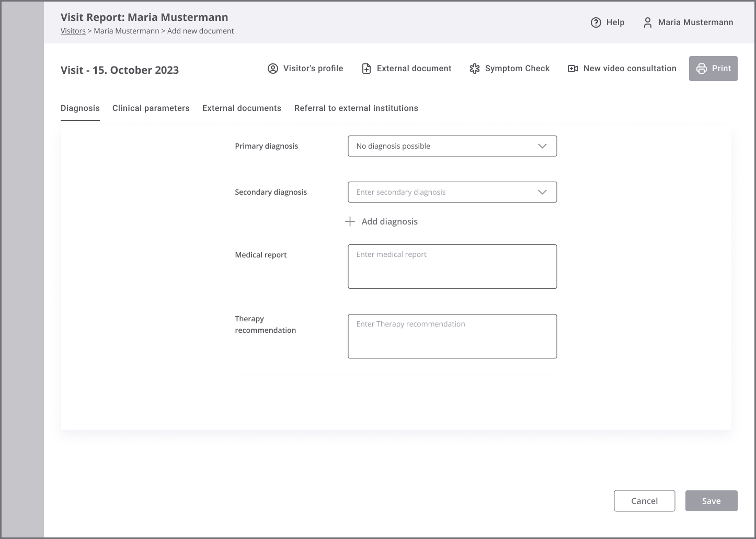This screenshot has height=539, width=756.
Task: Open the No diagnosis possible combo box
Action: pyautogui.click(x=452, y=146)
